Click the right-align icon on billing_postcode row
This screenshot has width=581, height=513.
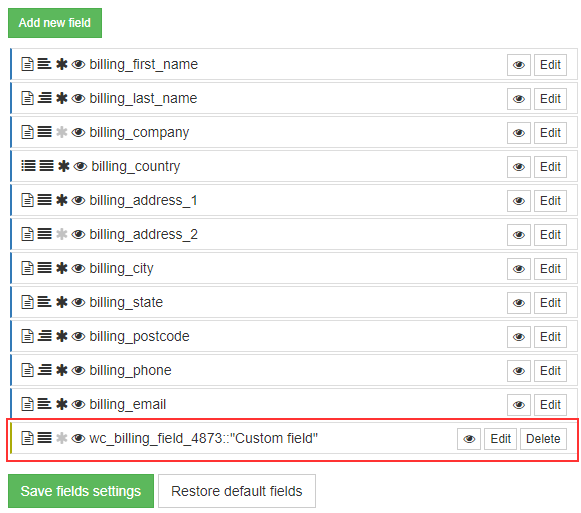pos(44,336)
